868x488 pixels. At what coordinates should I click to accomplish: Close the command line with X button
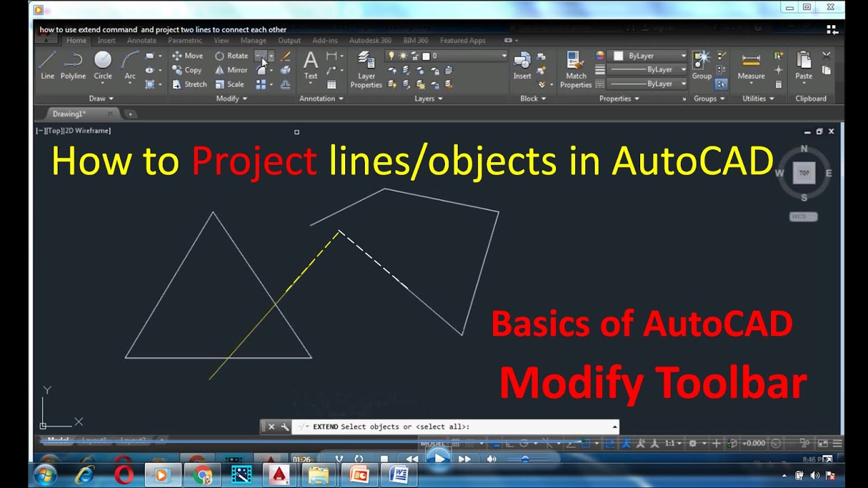click(x=271, y=427)
